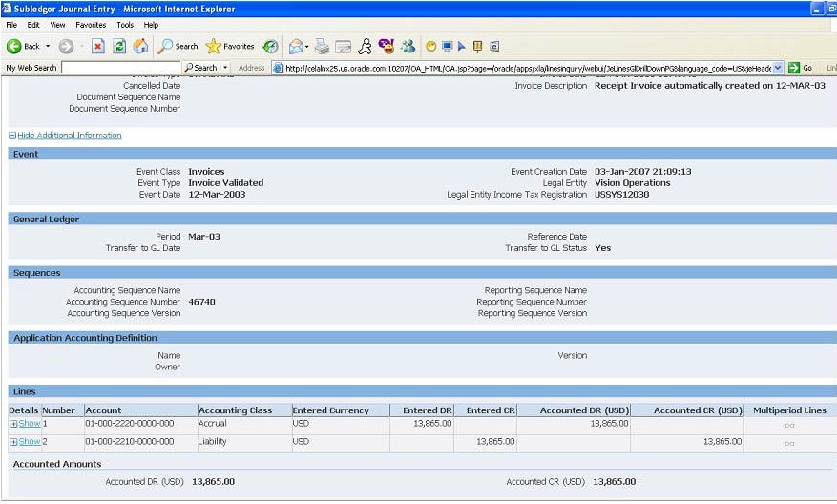Refresh the page
The image size is (837, 504).
[119, 47]
